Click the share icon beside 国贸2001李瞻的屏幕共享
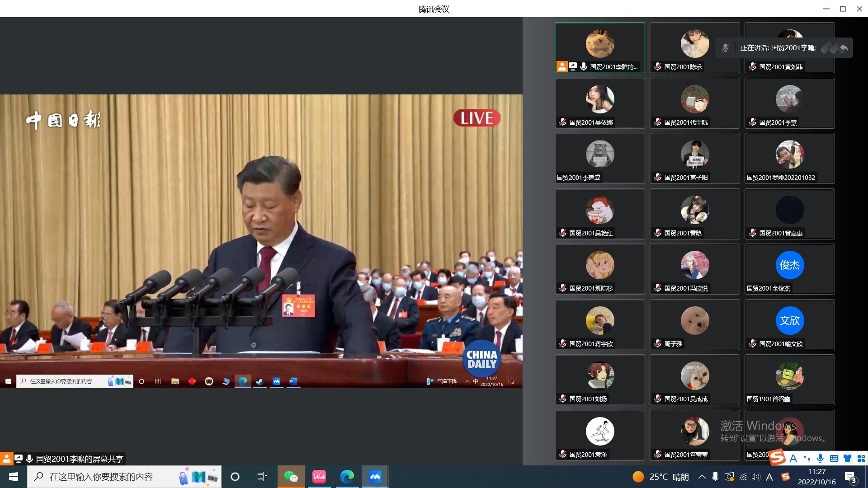868x488 pixels. pos(19,459)
